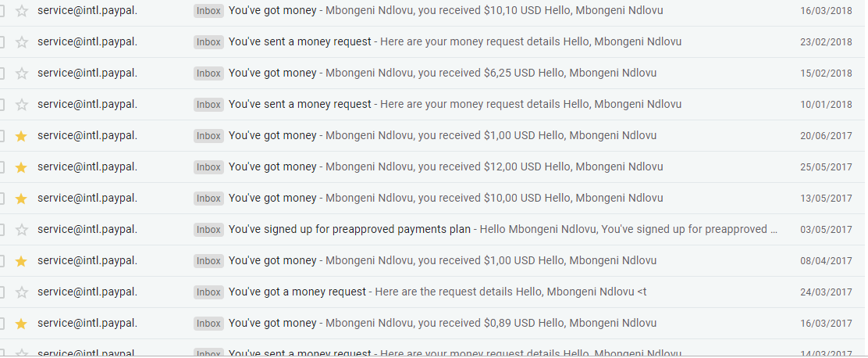Open the $6,25 USD received email
Screen dimensions: 868x358
coord(443,73)
